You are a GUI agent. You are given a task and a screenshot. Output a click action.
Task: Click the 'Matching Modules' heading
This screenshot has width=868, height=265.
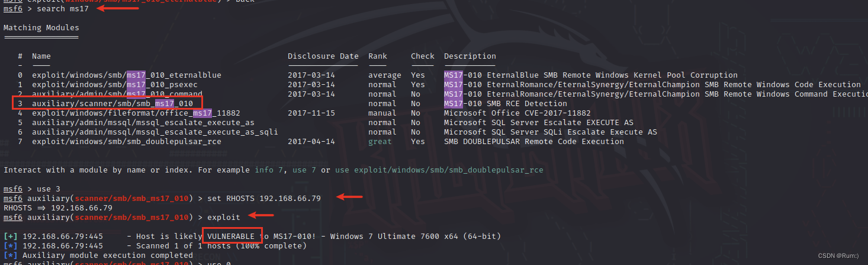coord(41,28)
